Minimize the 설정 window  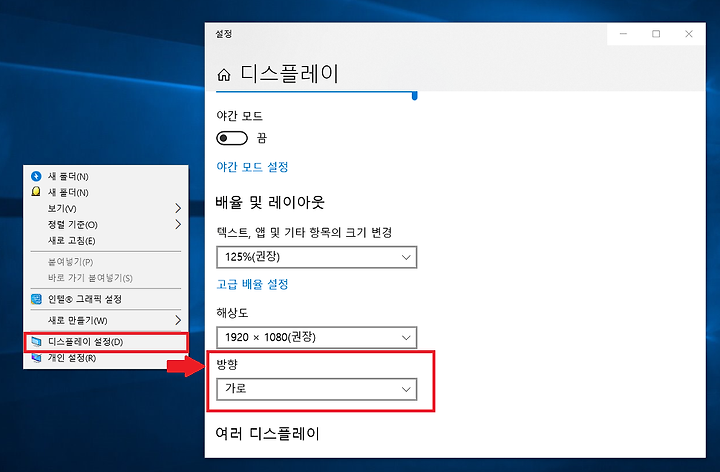pyautogui.click(x=623, y=34)
